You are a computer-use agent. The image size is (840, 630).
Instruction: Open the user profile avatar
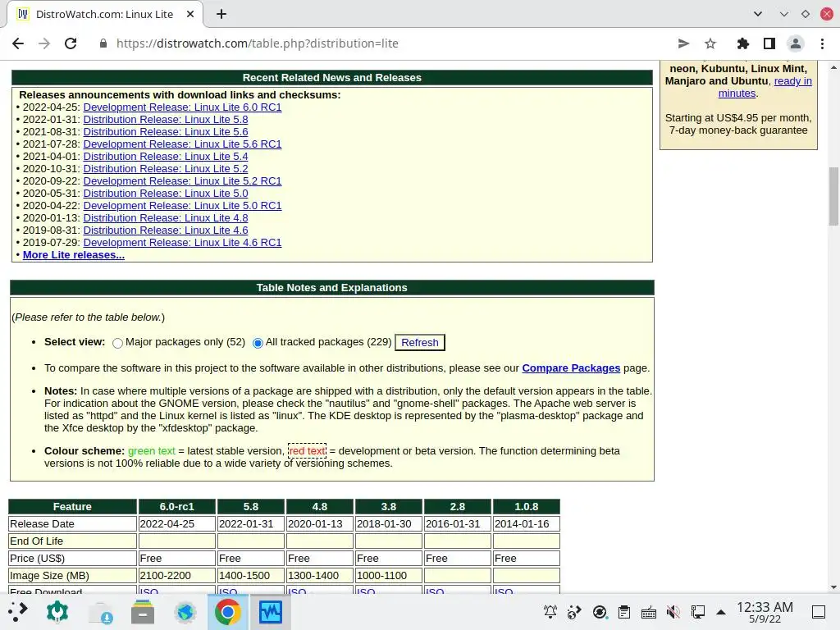pyautogui.click(x=796, y=43)
